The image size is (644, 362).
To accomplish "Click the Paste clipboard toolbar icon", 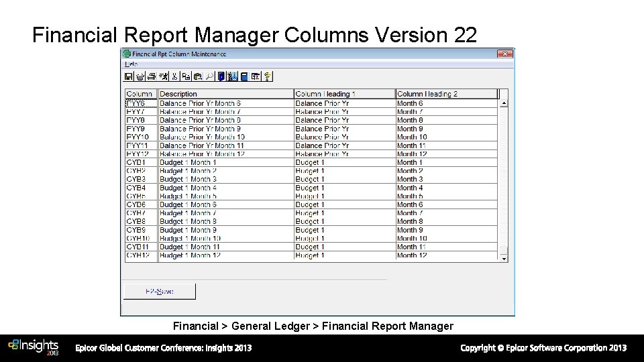I will (197, 76).
